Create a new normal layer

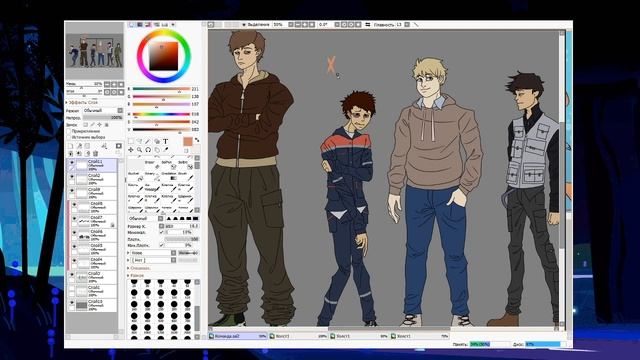tap(71, 146)
